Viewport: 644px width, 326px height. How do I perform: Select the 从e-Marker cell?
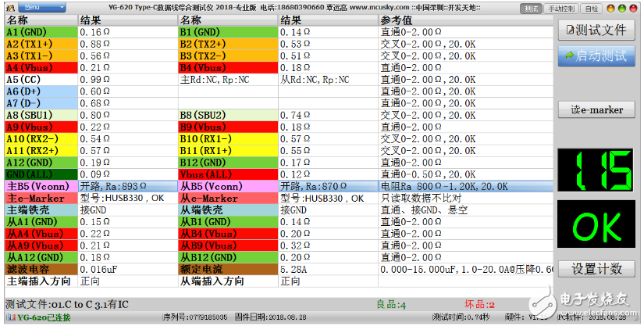(228, 198)
